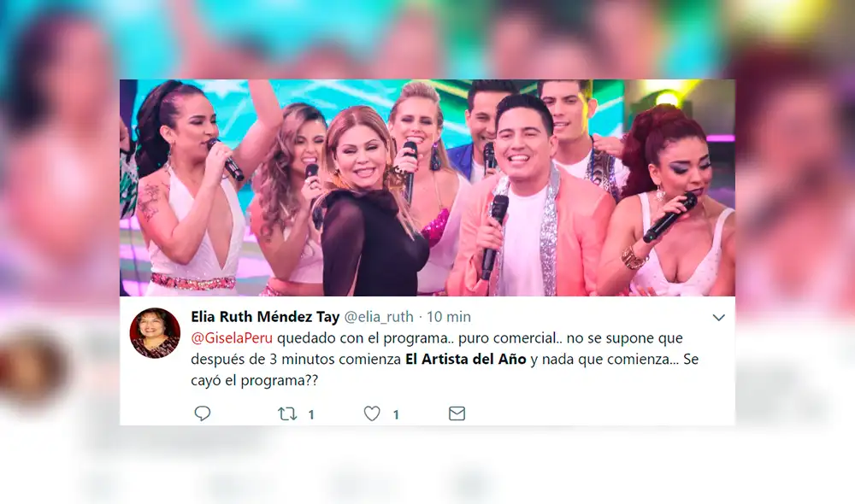Click the red-haired singer on photo's right
Viewport: 855px width, 504px height.
pyautogui.click(x=671, y=202)
